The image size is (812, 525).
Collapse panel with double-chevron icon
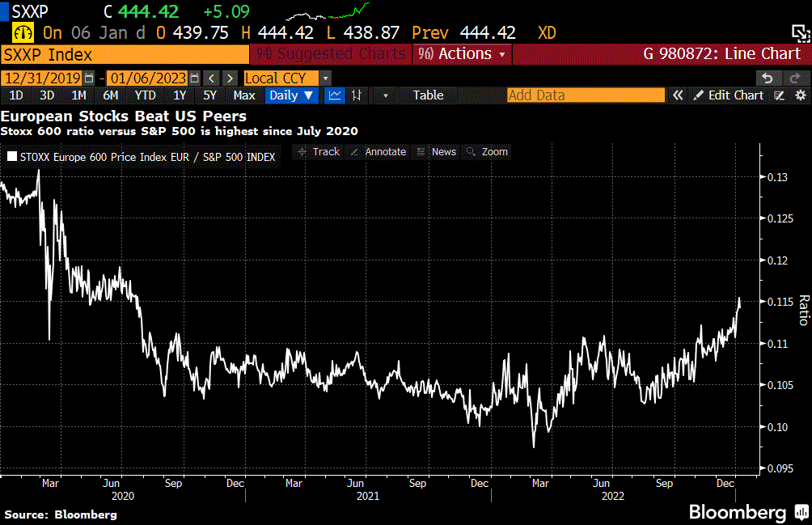point(678,95)
